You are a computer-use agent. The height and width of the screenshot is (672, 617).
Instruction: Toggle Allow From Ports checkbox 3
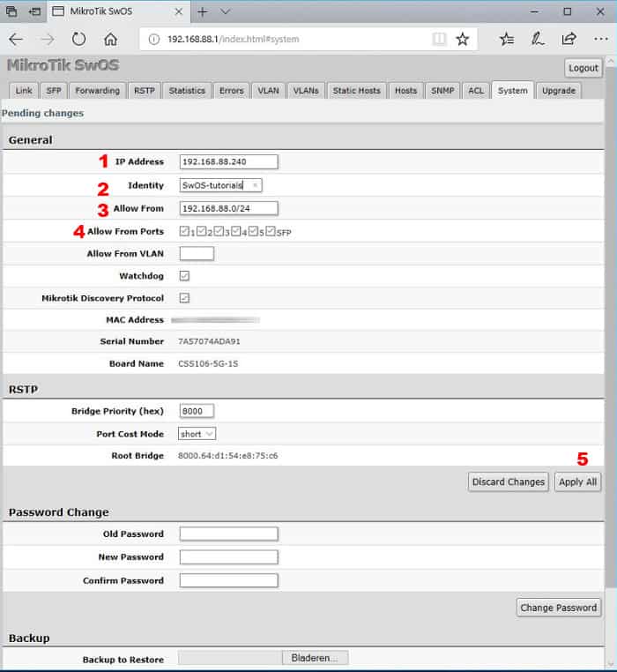pyautogui.click(x=219, y=231)
